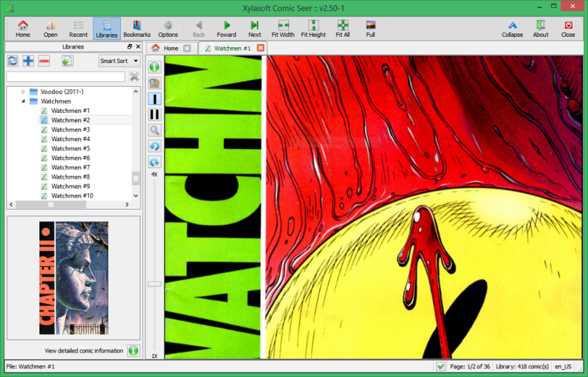Advance with the Foward arrow button
The image size is (588, 377).
[227, 29]
